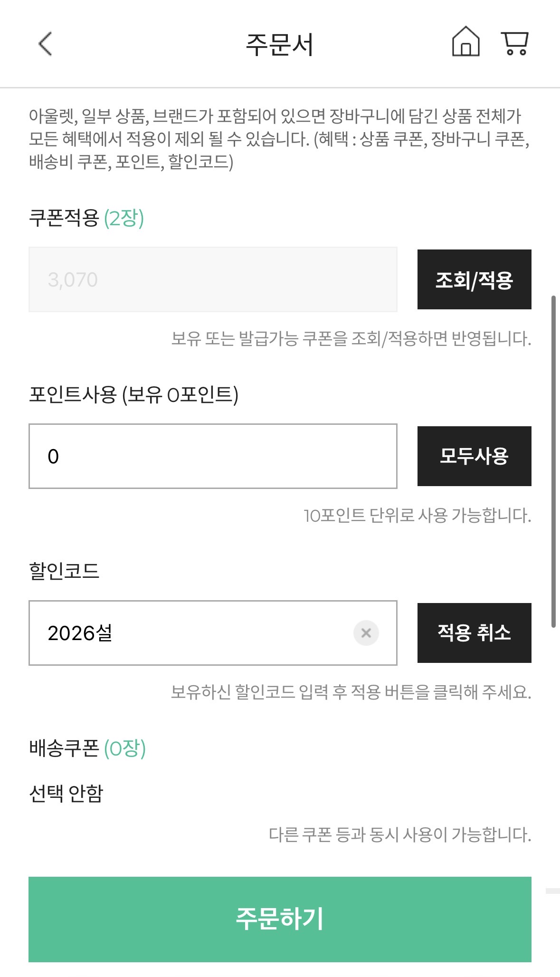Tap the 배송쿠폰 (0장) heading
The image size is (560, 977).
click(87, 748)
